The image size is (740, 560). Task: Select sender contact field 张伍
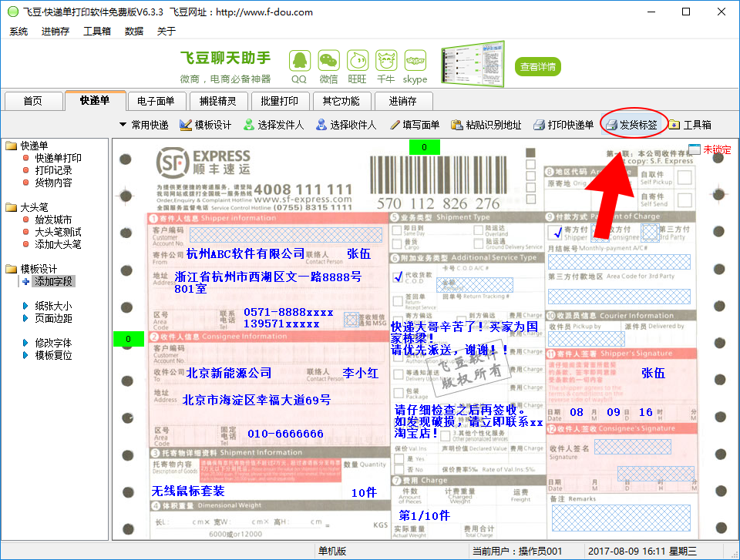click(358, 254)
